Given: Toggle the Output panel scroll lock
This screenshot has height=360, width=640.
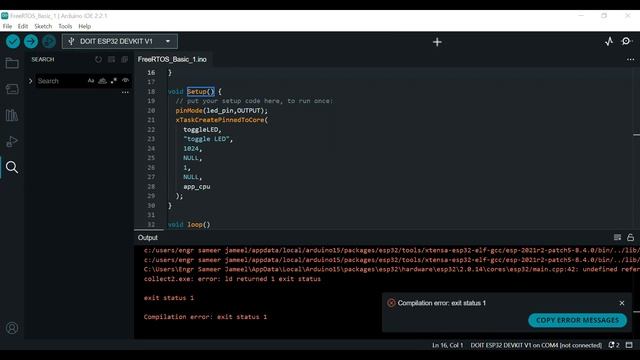Looking at the screenshot, I should pos(630,237).
